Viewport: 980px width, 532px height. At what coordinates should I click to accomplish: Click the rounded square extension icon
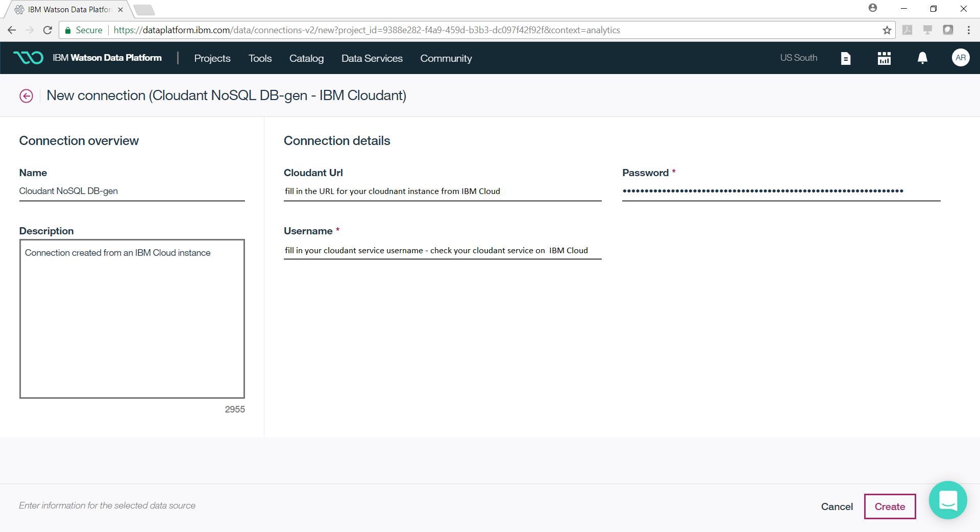(x=948, y=30)
